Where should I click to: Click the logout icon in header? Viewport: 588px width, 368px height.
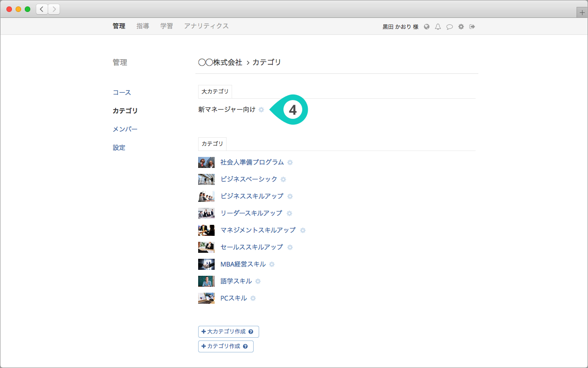(x=472, y=27)
